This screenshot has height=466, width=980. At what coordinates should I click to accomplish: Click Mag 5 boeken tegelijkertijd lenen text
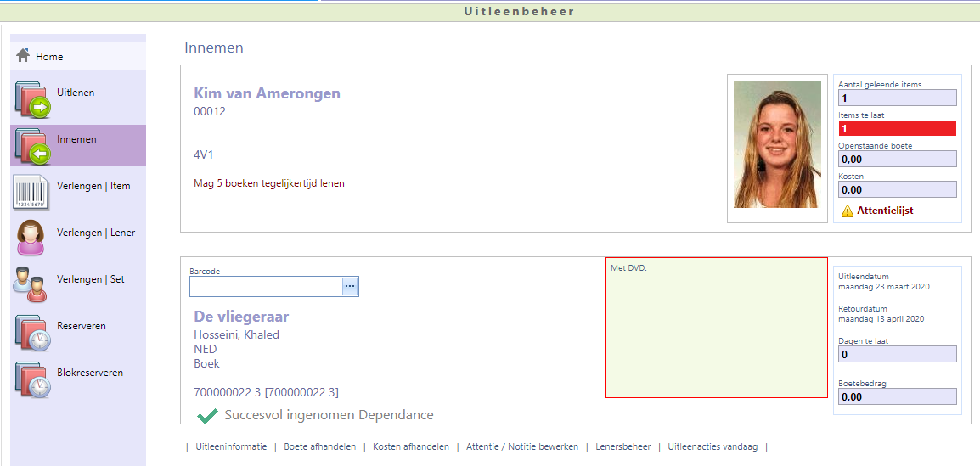tap(269, 183)
